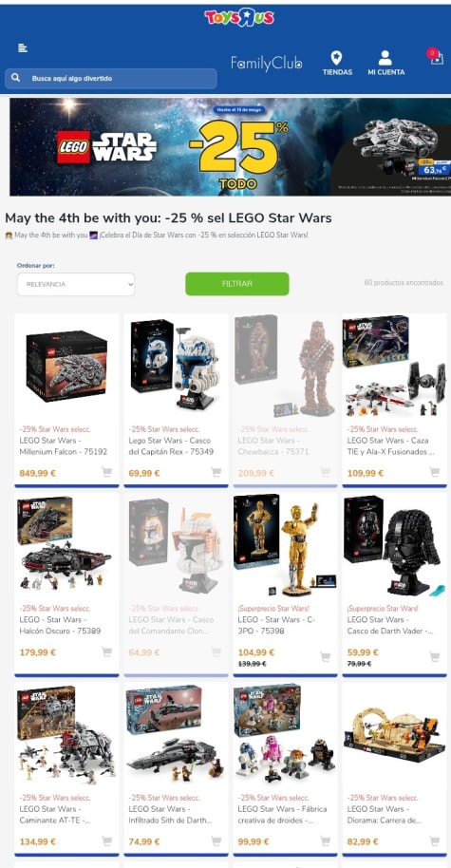Add Halcón Oscuro 75389 to cart

pyautogui.click(x=106, y=652)
